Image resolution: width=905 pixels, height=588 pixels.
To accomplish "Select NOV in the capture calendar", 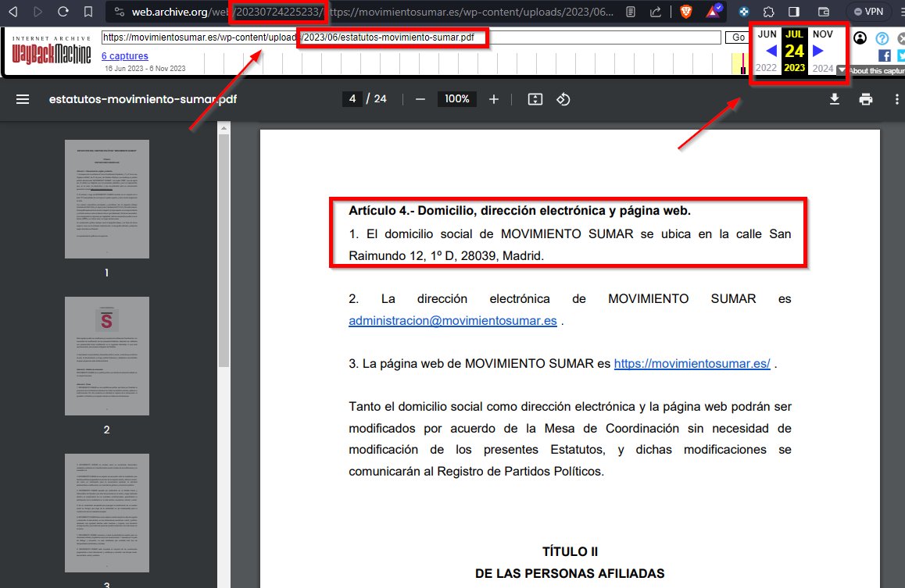I will click(x=822, y=34).
